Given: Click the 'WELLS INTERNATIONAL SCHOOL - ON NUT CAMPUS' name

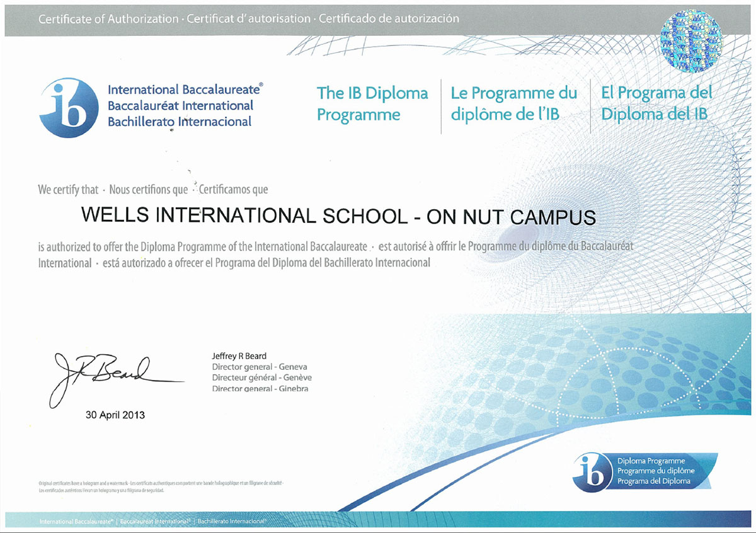Looking at the screenshot, I should [338, 217].
